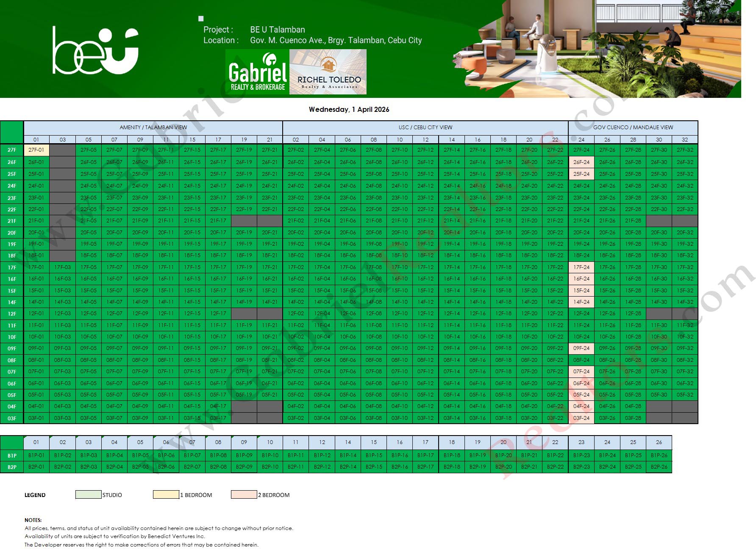The height and width of the screenshot is (558, 756).
Task: Expand the USC / CEBU CITY VIEW header
Action: [x=426, y=127]
